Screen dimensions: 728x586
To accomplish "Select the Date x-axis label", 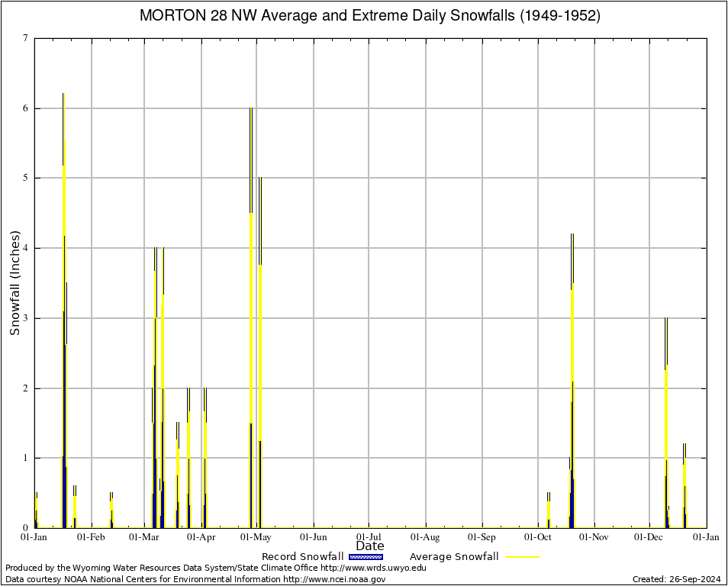I will point(370,546).
